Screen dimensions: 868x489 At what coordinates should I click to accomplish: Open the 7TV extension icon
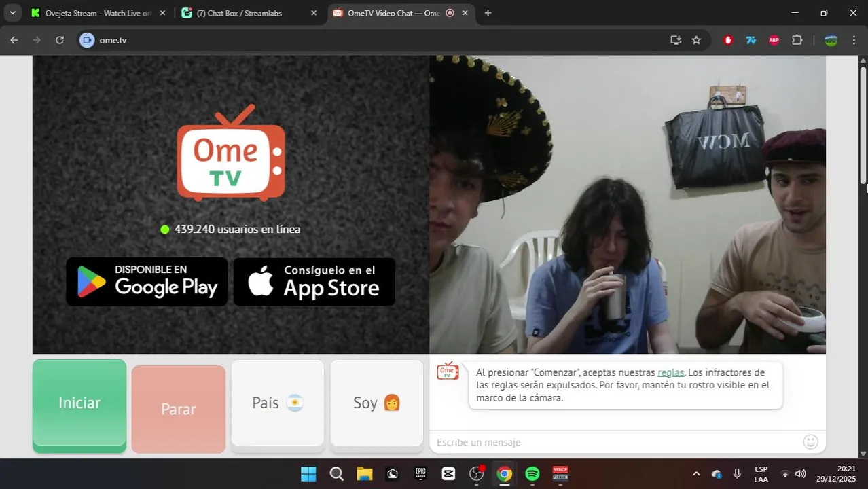pos(751,40)
